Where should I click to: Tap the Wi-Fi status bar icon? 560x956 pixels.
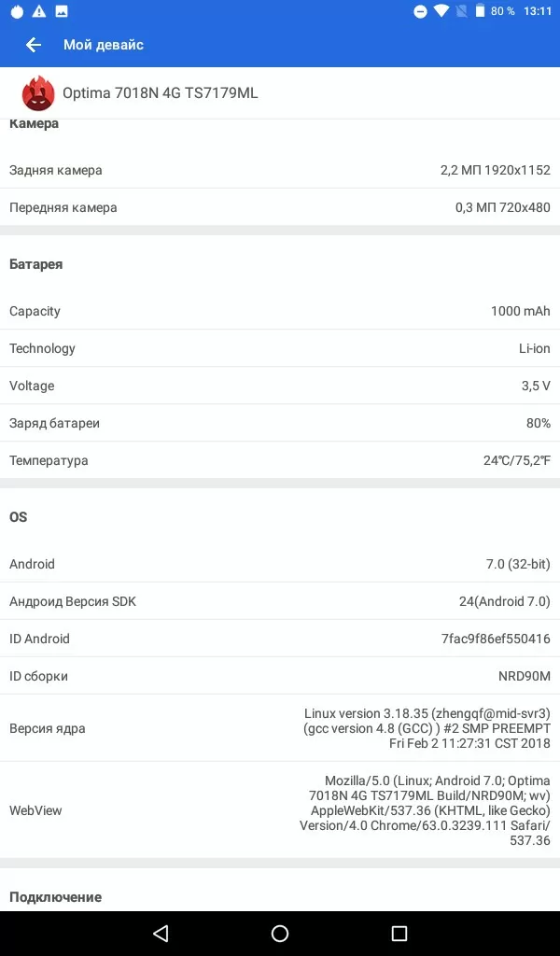[x=441, y=11]
